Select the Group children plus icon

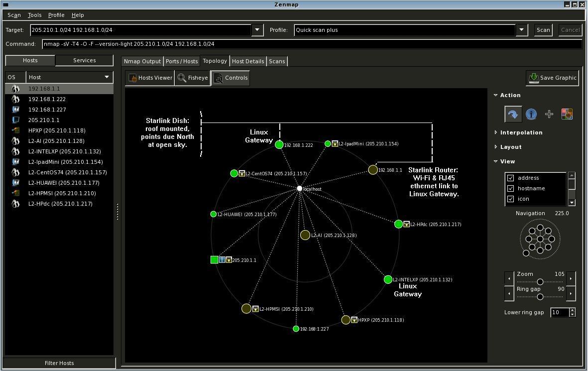coord(549,114)
